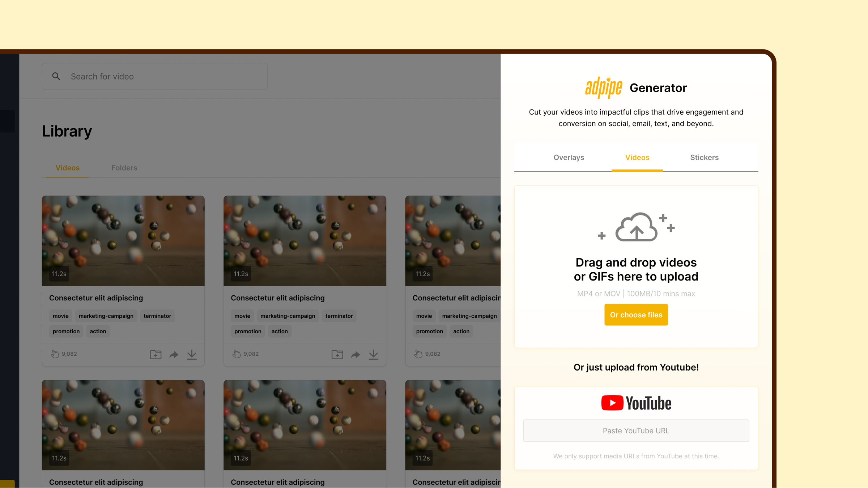
Task: Click the YouTube-only support note
Action: click(x=636, y=456)
